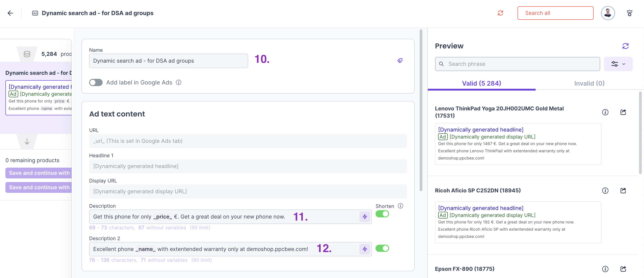
Task: Disable Shorten toggle for Description 2
Action: tap(382, 248)
